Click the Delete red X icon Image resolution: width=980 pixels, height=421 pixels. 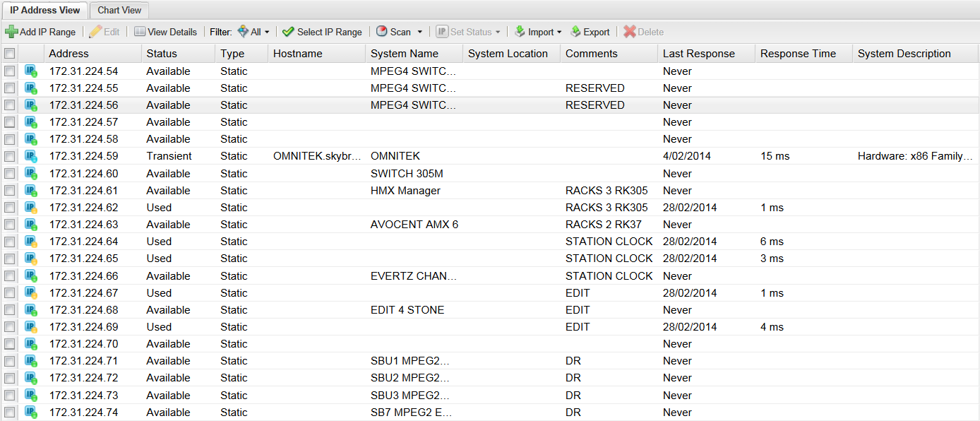[x=630, y=32]
